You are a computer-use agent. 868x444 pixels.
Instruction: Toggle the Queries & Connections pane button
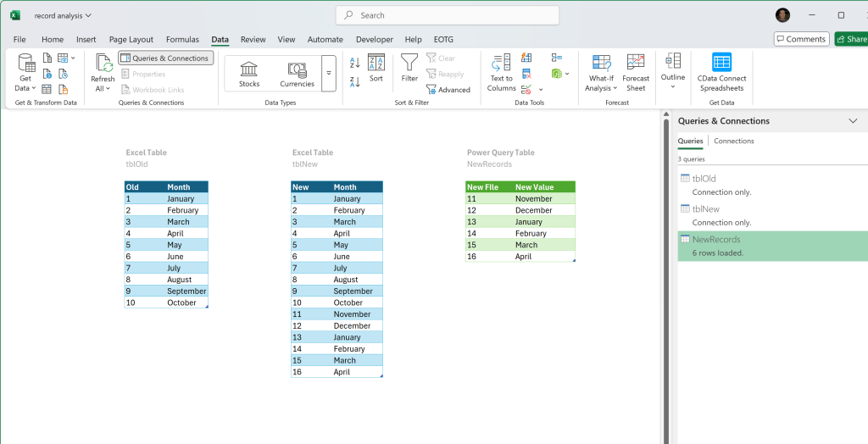165,58
